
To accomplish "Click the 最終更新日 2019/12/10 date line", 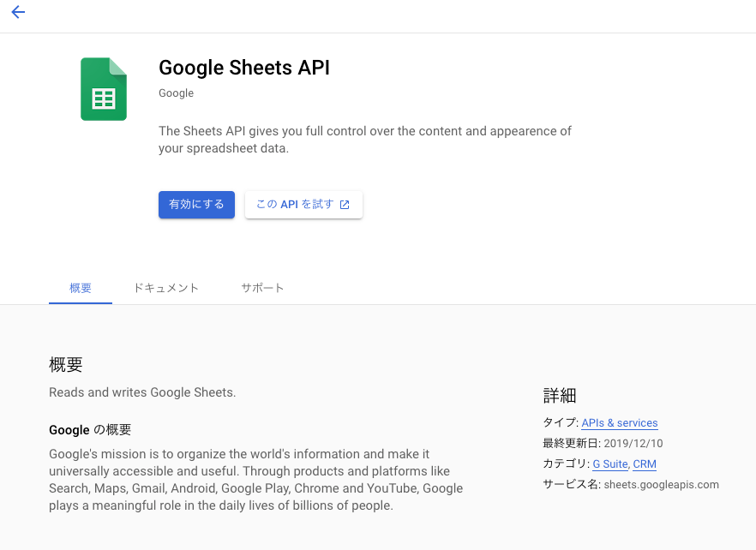I will pos(603,443).
